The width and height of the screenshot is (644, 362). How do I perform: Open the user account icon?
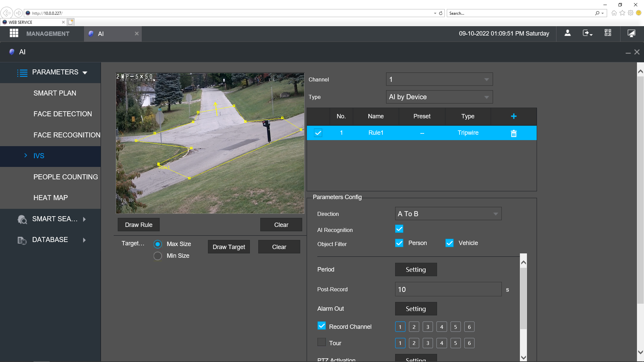(x=568, y=33)
